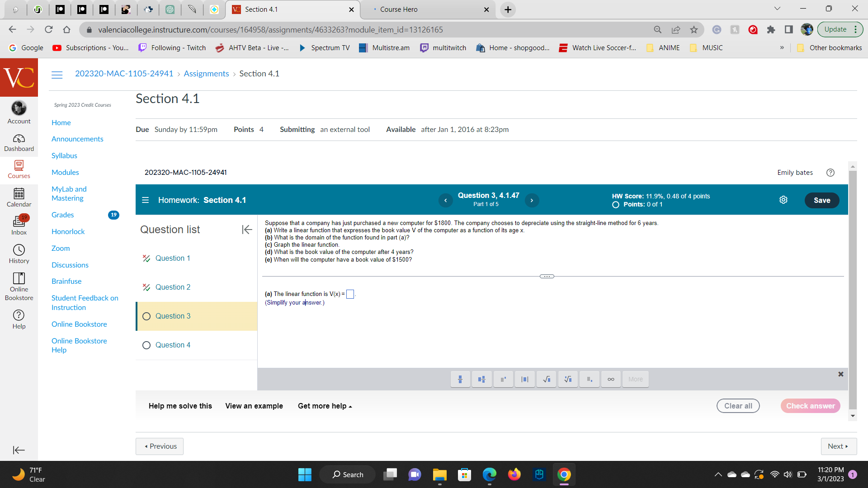Click the V(x) answer input box
This screenshot has height=488, width=868.
pyautogui.click(x=350, y=295)
